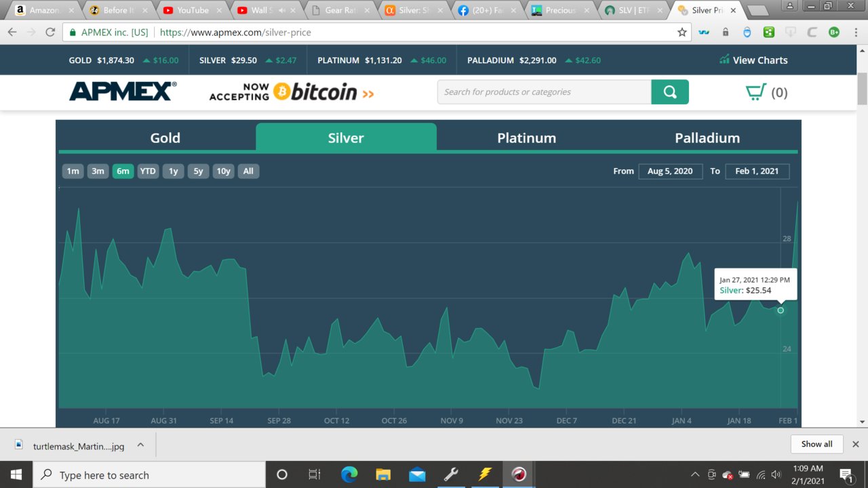Open File Explorer from taskbar
The image size is (868, 488).
(x=383, y=474)
